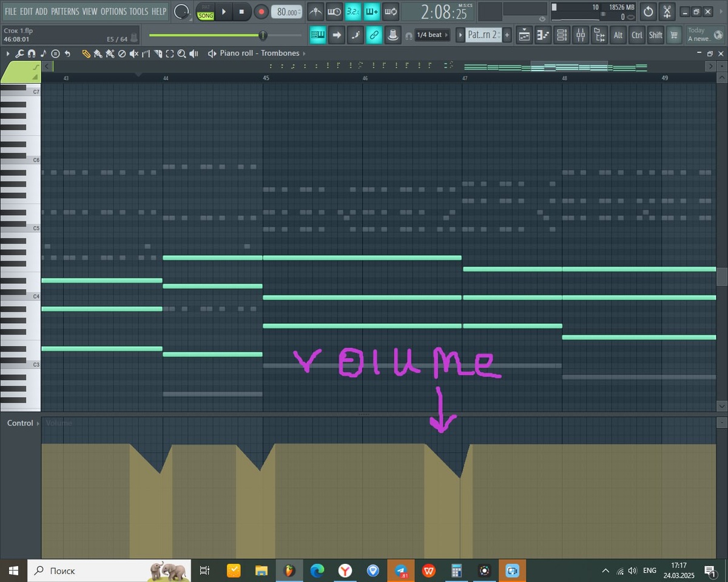Switch to SONG mode
Viewport: 728px width, 582px height.
coord(206,16)
